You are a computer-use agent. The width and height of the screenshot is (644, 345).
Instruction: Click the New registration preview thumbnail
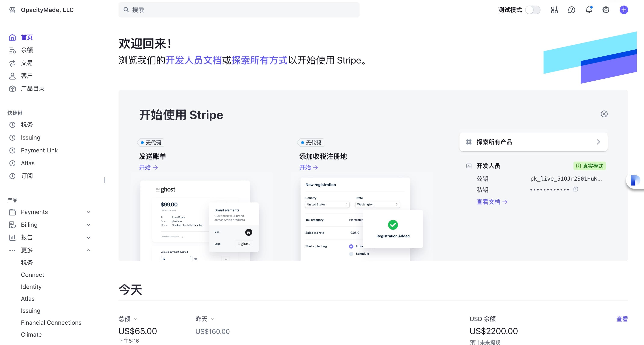(x=361, y=219)
